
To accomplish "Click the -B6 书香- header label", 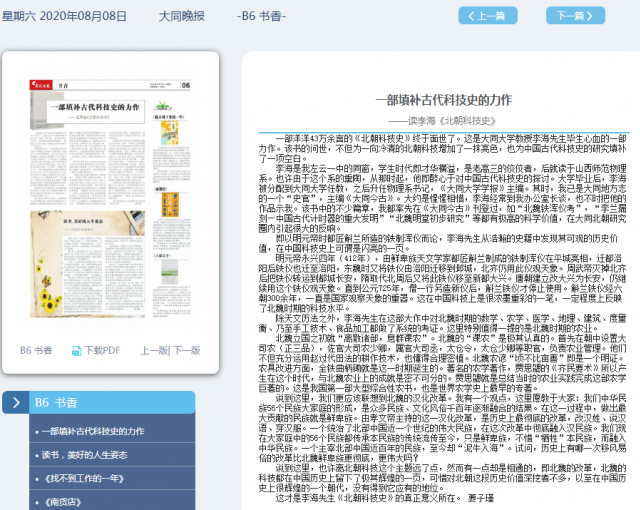I will [261, 16].
